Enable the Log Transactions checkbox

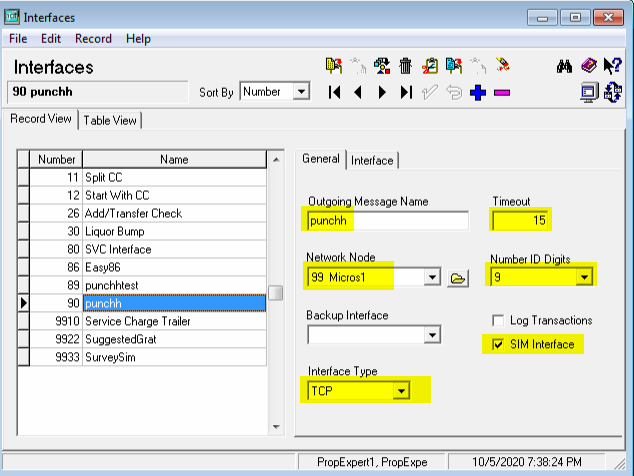pyautogui.click(x=498, y=321)
